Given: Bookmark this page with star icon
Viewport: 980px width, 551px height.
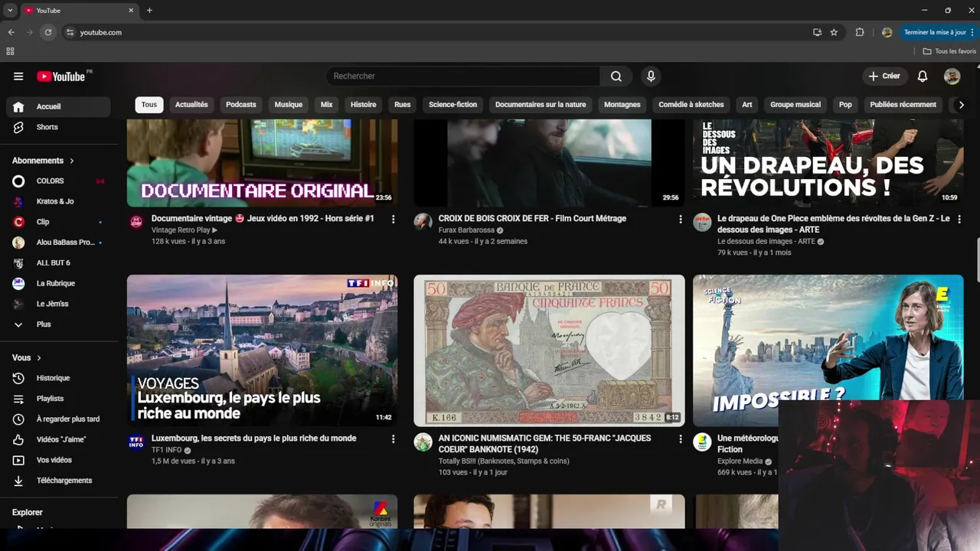Looking at the screenshot, I should pos(834,32).
